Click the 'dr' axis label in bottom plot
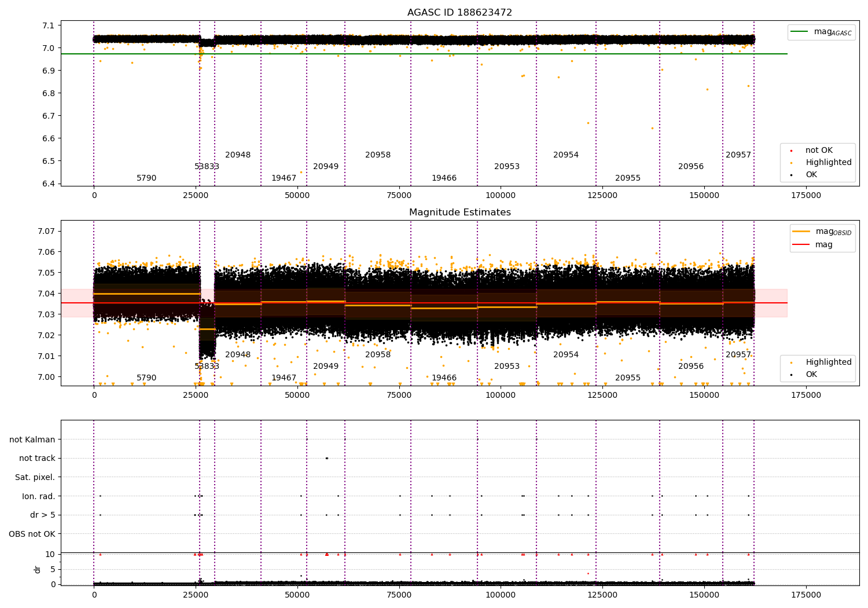Screen dimensions: 868x608 38,569
